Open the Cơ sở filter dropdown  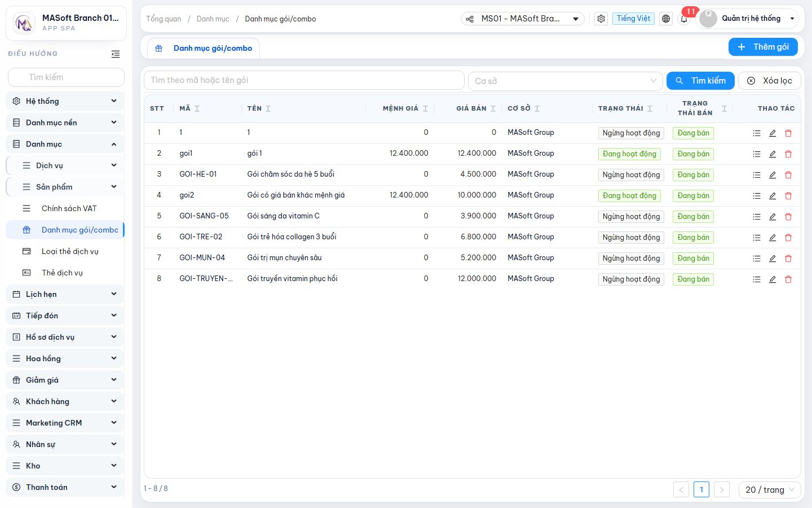click(x=566, y=81)
